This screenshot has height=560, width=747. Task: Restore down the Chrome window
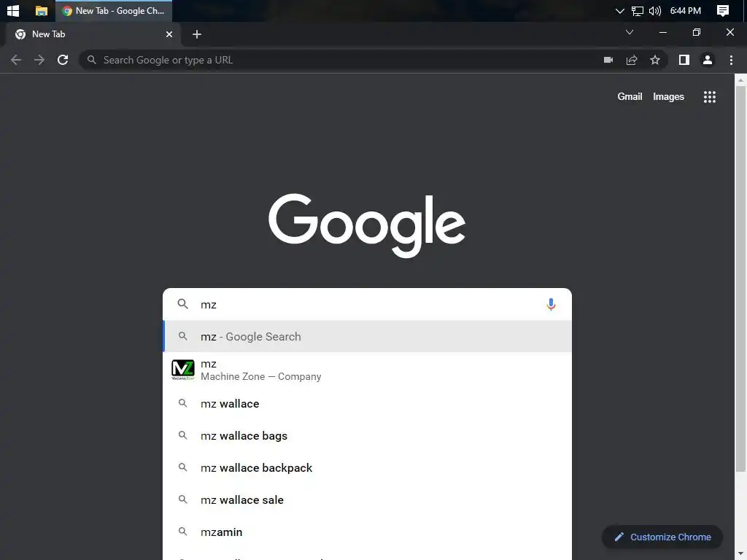697,32
